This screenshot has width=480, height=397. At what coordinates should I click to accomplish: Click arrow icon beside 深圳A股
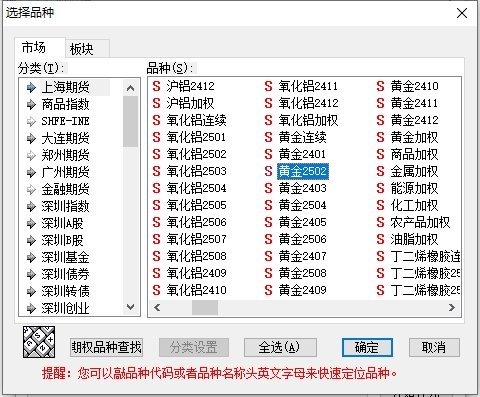[31, 223]
